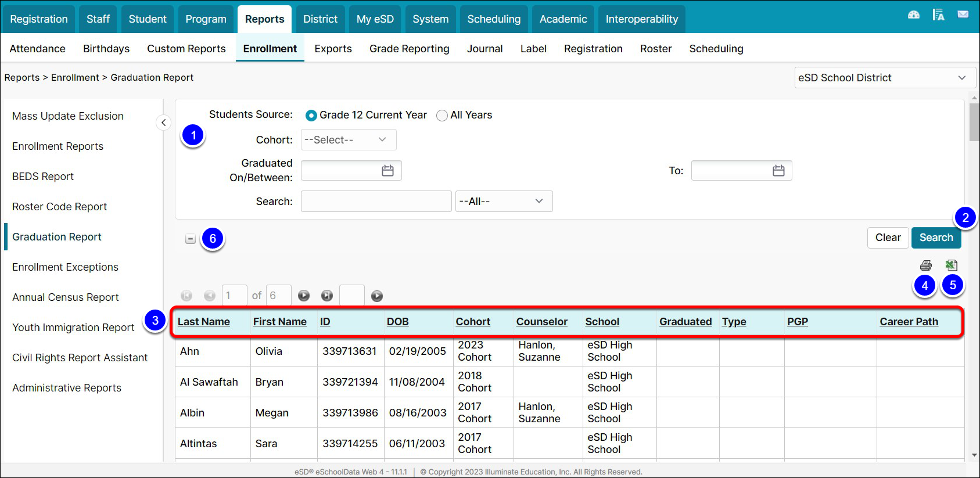
Task: Open Civil Rights Report Assistant
Action: [x=80, y=358]
